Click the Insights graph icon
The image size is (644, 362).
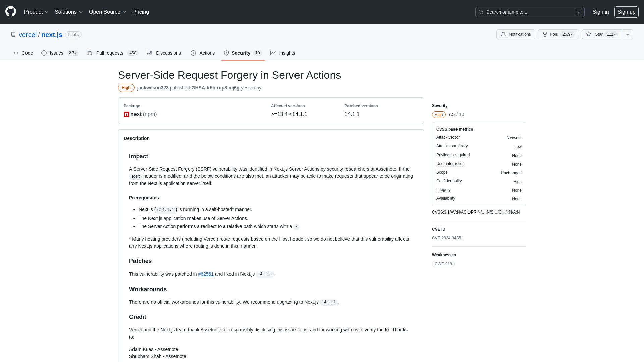[x=273, y=53]
